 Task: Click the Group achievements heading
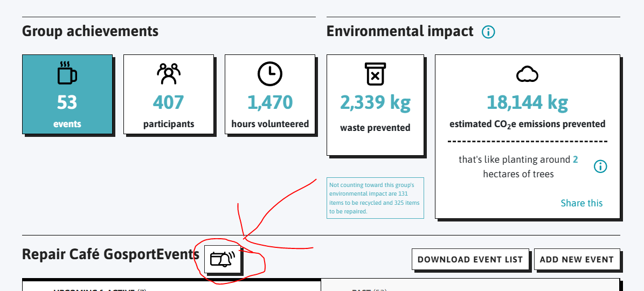(90, 31)
